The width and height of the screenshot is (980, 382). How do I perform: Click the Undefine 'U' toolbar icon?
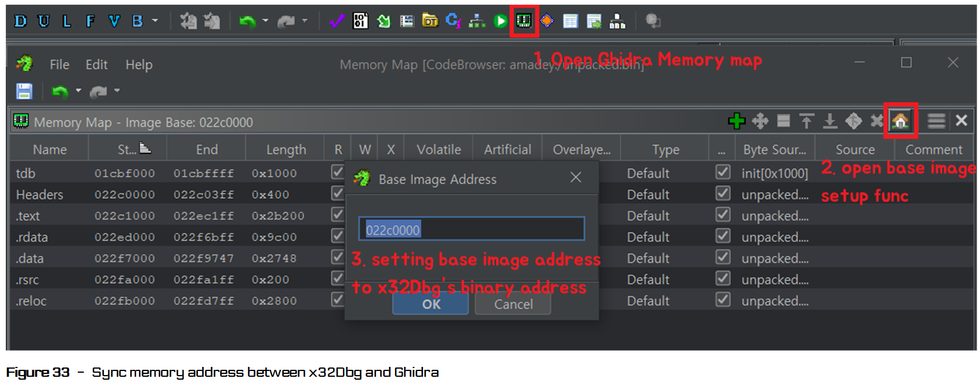tap(44, 21)
